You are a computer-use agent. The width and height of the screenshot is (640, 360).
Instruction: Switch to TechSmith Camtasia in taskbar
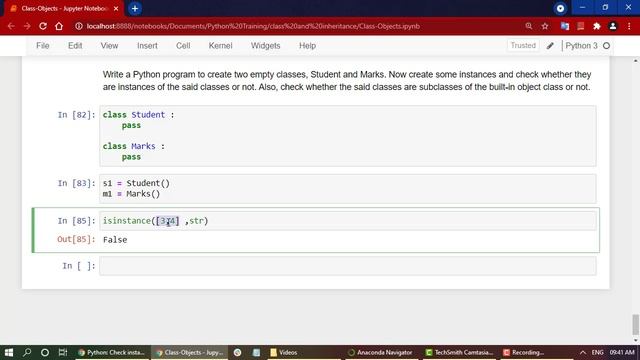pyautogui.click(x=460, y=352)
